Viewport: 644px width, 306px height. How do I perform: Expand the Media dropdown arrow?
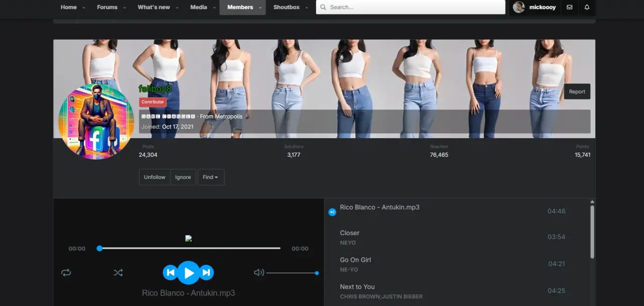pyautogui.click(x=214, y=8)
